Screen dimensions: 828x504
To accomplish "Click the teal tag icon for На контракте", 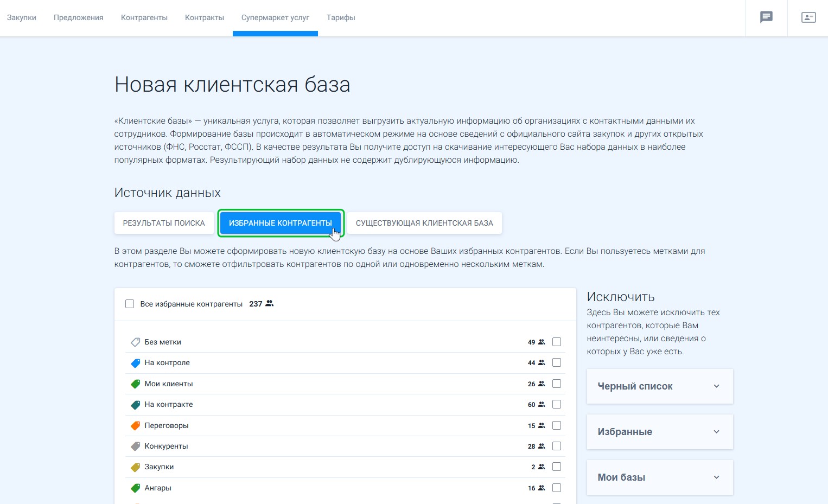I will (136, 405).
